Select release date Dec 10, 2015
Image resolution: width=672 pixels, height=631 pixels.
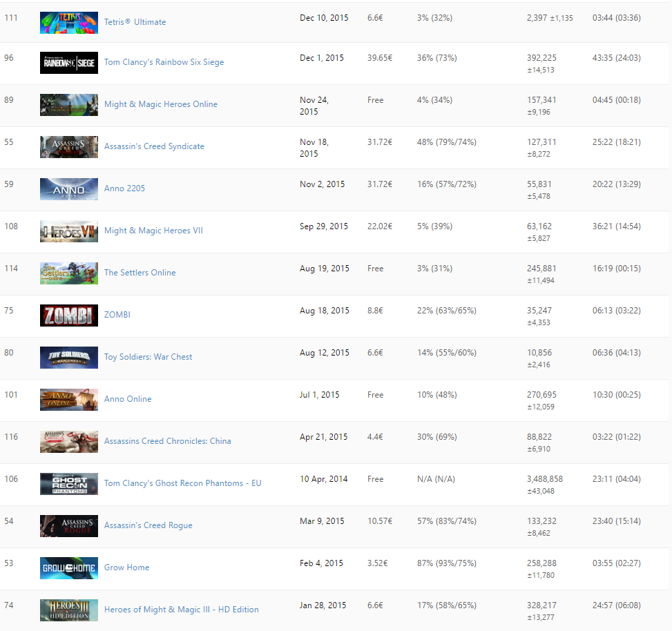[x=324, y=17]
